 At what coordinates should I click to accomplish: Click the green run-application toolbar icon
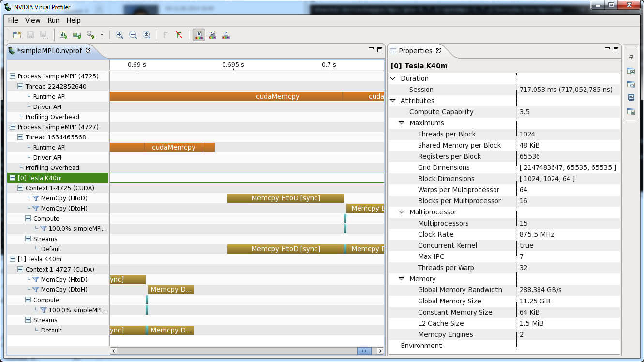click(x=77, y=35)
